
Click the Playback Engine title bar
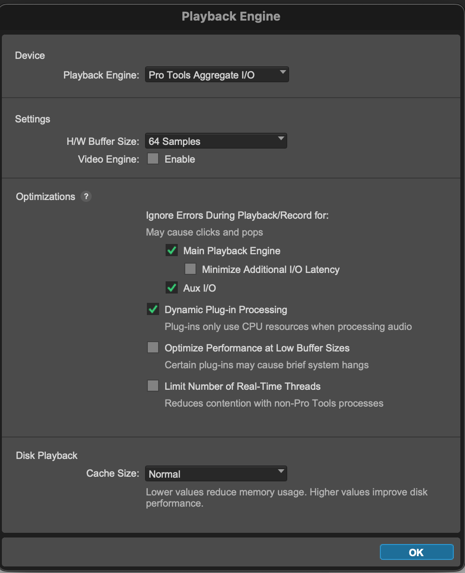[x=231, y=16]
